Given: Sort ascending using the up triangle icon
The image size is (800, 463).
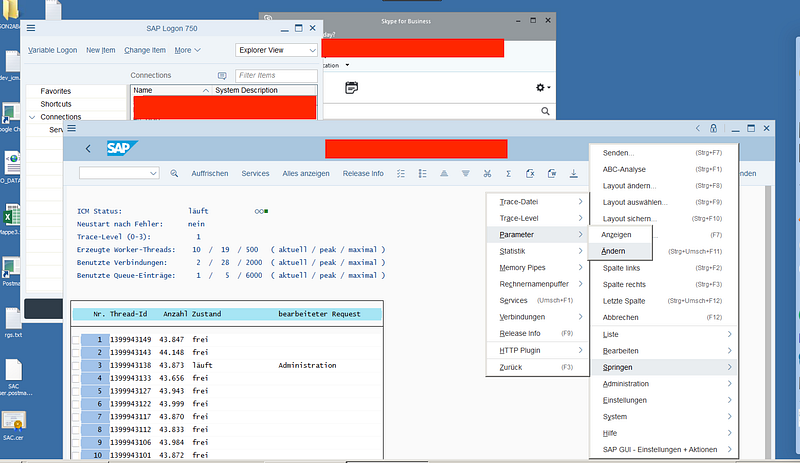Looking at the screenshot, I should tap(444, 174).
